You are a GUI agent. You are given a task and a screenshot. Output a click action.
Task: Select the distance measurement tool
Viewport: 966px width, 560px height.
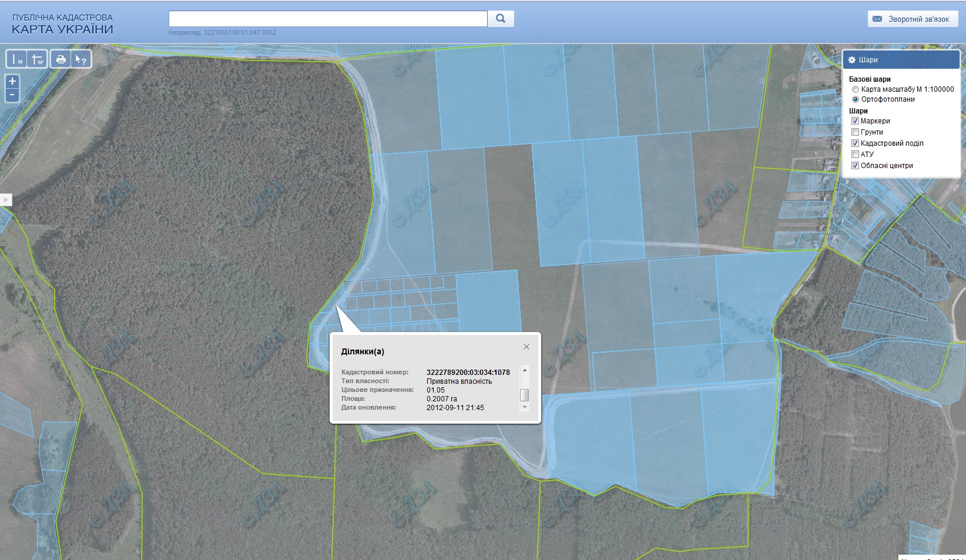[17, 59]
